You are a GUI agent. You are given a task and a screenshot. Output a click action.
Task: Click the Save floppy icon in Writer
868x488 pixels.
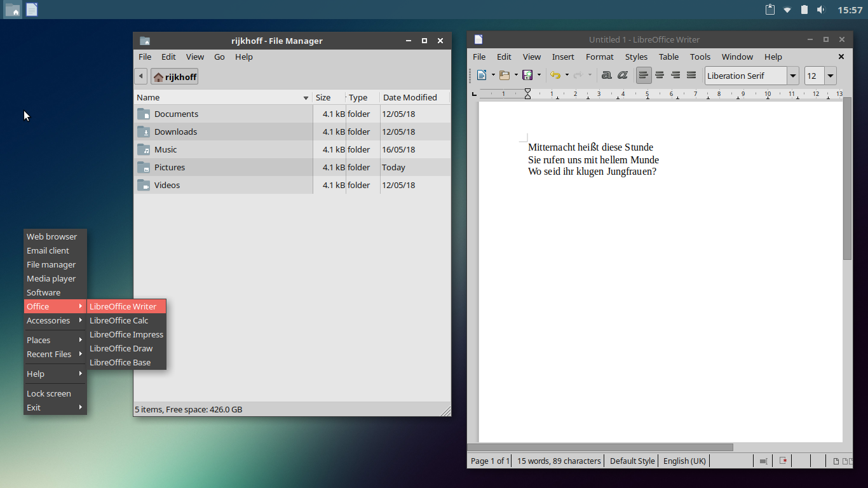tap(527, 75)
